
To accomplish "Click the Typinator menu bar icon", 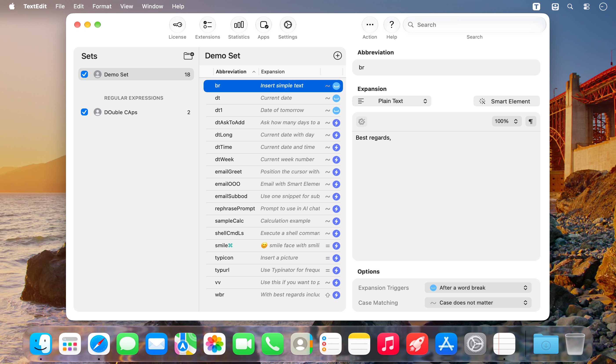I will click(536, 6).
